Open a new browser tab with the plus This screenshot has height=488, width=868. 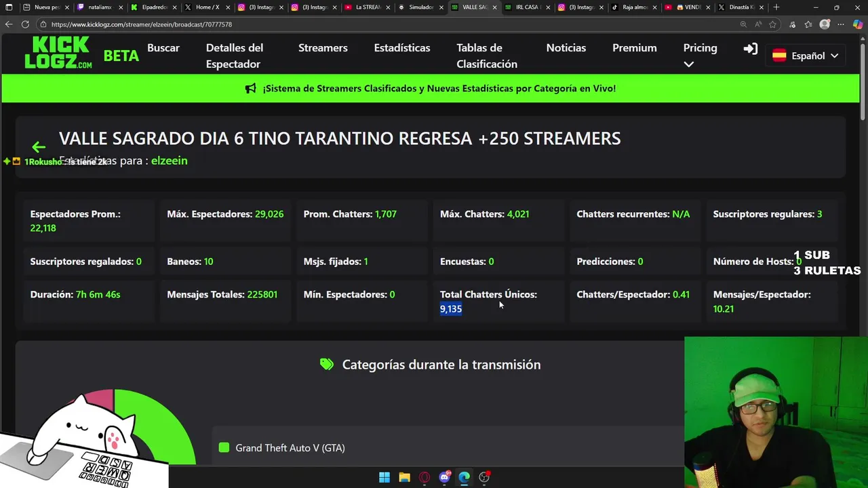pos(776,7)
